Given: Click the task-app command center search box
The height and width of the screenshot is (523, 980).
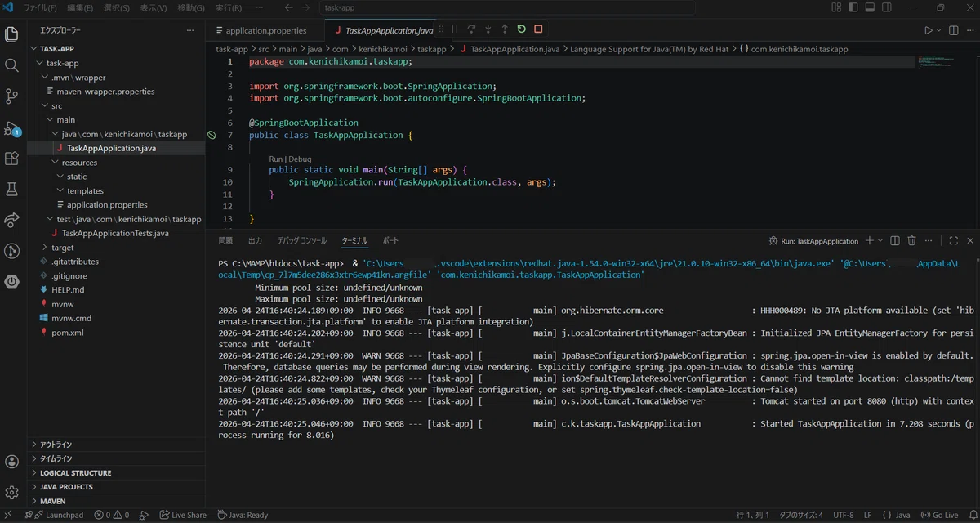Looking at the screenshot, I should pos(507,8).
